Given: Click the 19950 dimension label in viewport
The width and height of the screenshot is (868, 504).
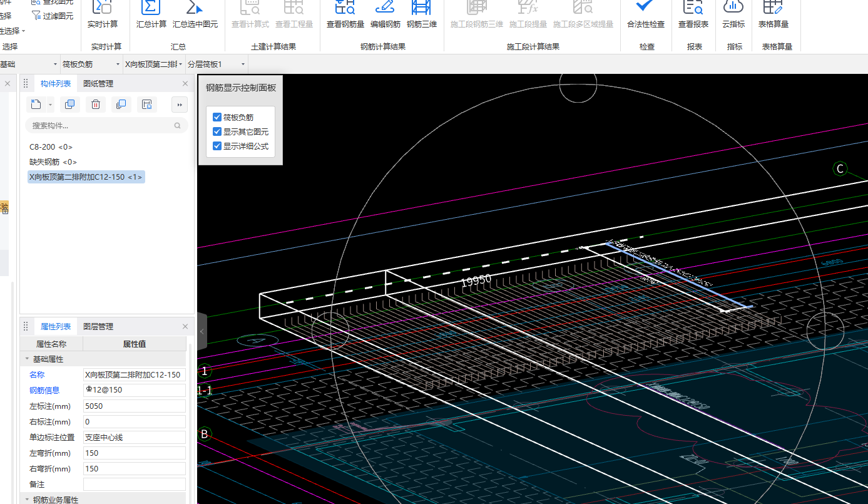Looking at the screenshot, I should [x=476, y=280].
